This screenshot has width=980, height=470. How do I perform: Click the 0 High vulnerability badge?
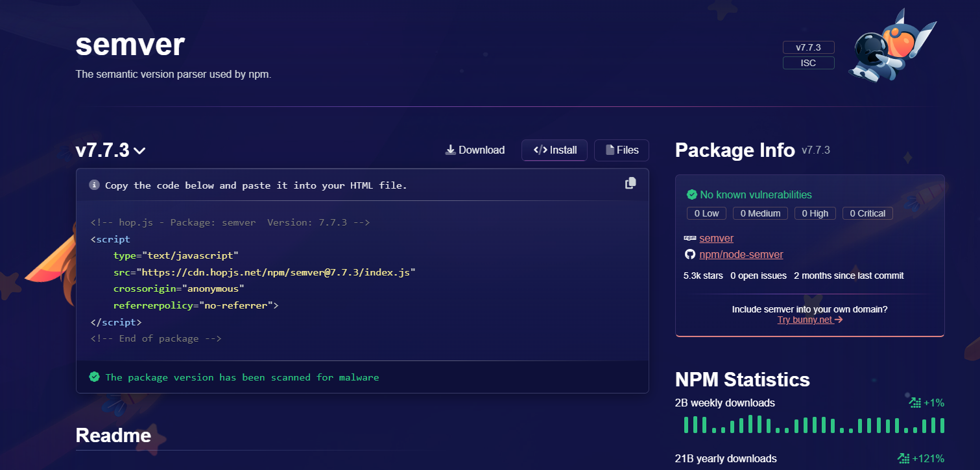(x=815, y=213)
